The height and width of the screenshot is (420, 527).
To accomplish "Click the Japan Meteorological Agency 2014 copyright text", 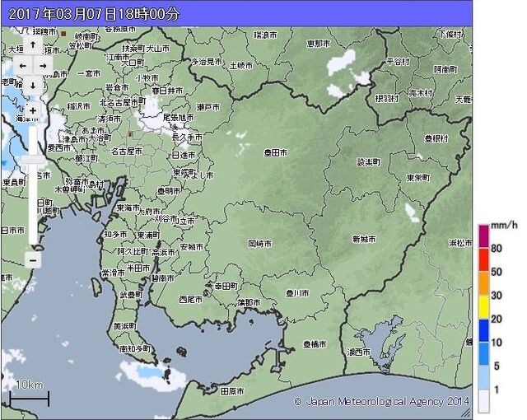I will click(x=381, y=401).
